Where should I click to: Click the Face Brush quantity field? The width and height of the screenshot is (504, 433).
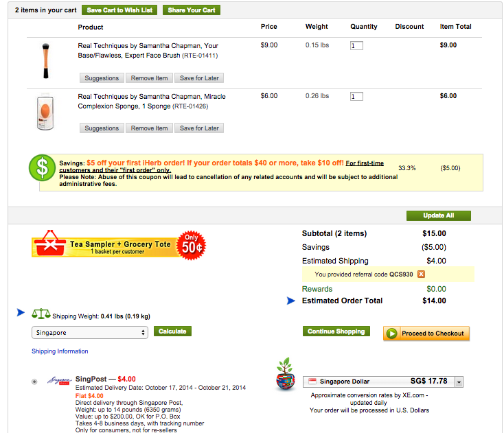pyautogui.click(x=356, y=45)
